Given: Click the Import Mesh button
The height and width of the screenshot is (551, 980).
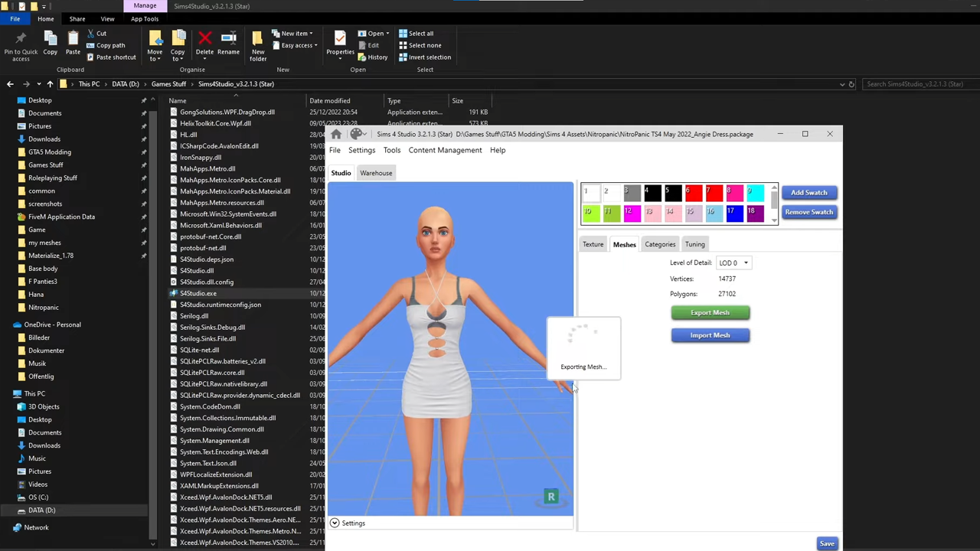Looking at the screenshot, I should [x=710, y=335].
